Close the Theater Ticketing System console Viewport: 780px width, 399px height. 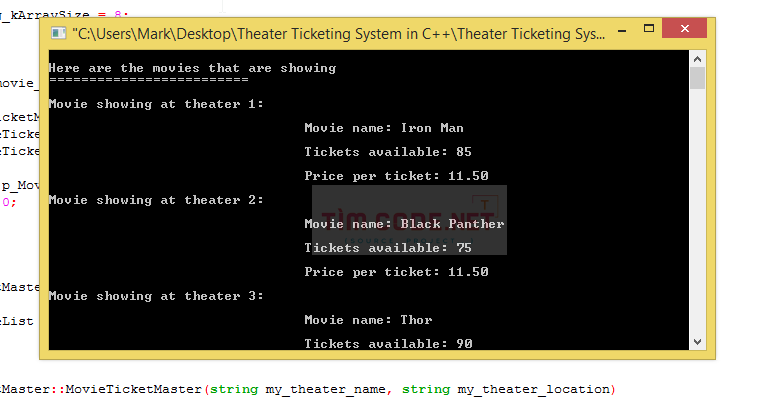[684, 28]
